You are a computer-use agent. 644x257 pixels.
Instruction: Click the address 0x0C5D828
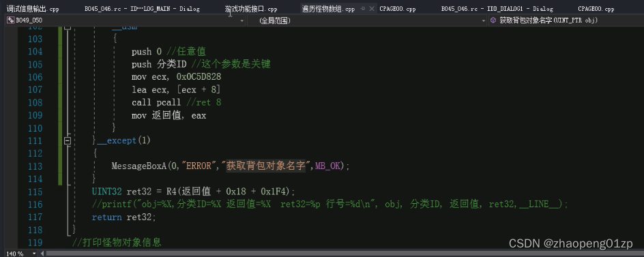pyautogui.click(x=199, y=77)
